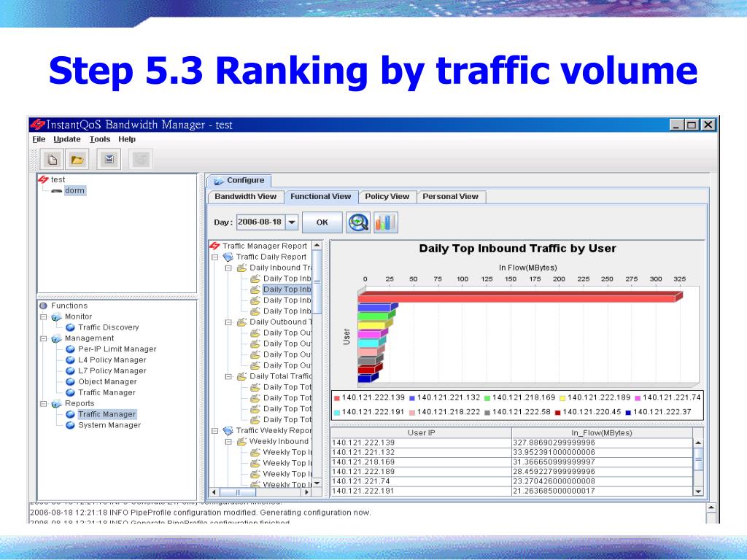Click the Weekly Inbound folder icon
The width and height of the screenshot is (747, 560).
point(242,441)
